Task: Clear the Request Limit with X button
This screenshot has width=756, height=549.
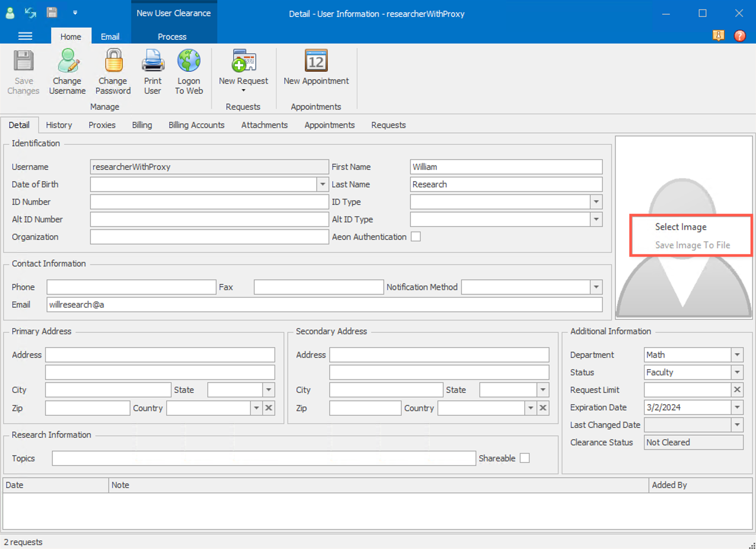Action: [x=737, y=390]
